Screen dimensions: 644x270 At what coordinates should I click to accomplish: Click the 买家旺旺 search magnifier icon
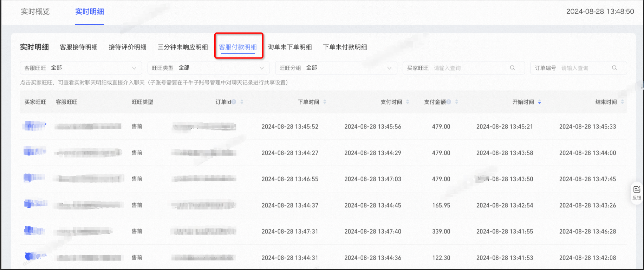[x=512, y=68]
